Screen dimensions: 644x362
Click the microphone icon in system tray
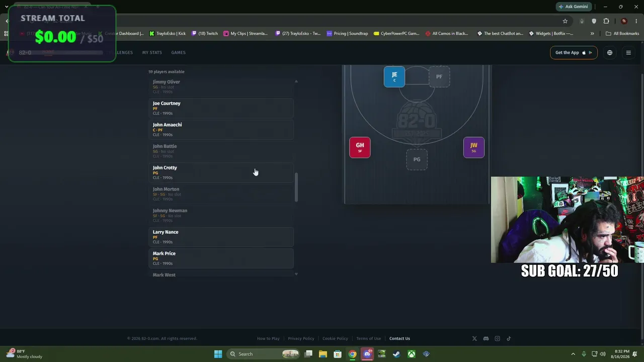click(584, 354)
